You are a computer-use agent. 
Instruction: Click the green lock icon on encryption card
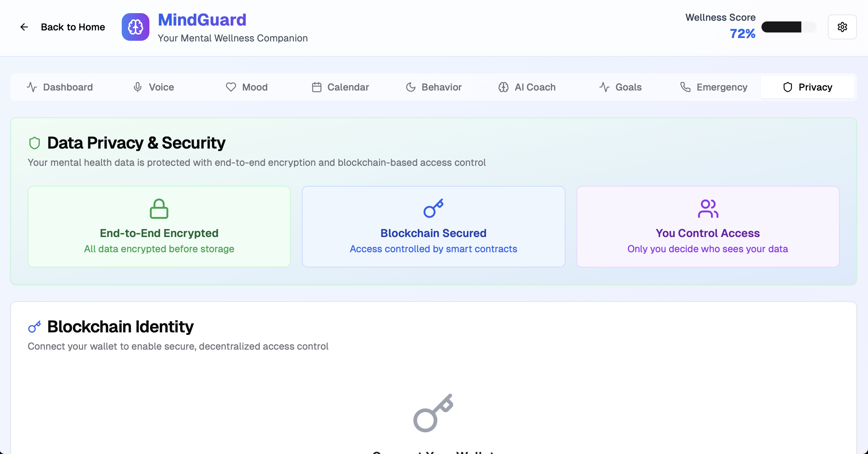[x=159, y=208]
